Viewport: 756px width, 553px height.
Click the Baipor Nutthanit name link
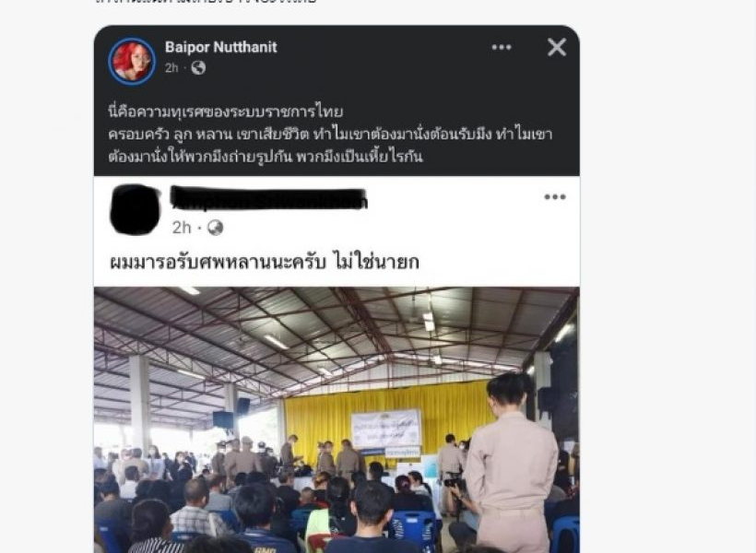click(221, 47)
